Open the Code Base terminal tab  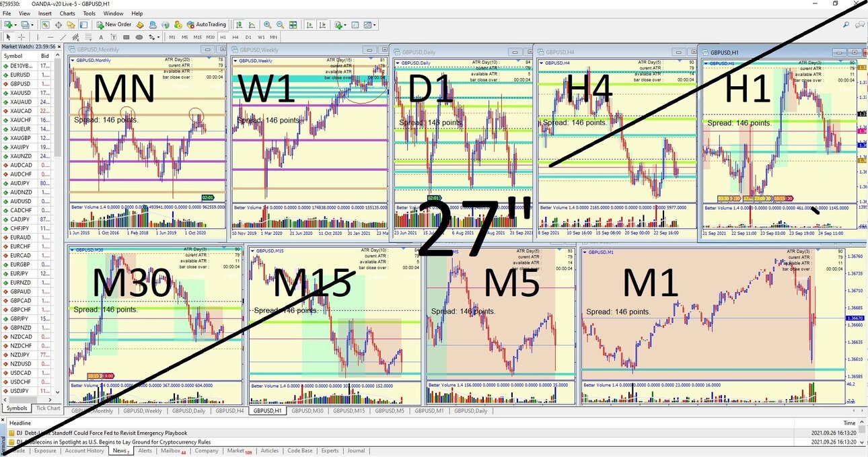tap(299, 451)
